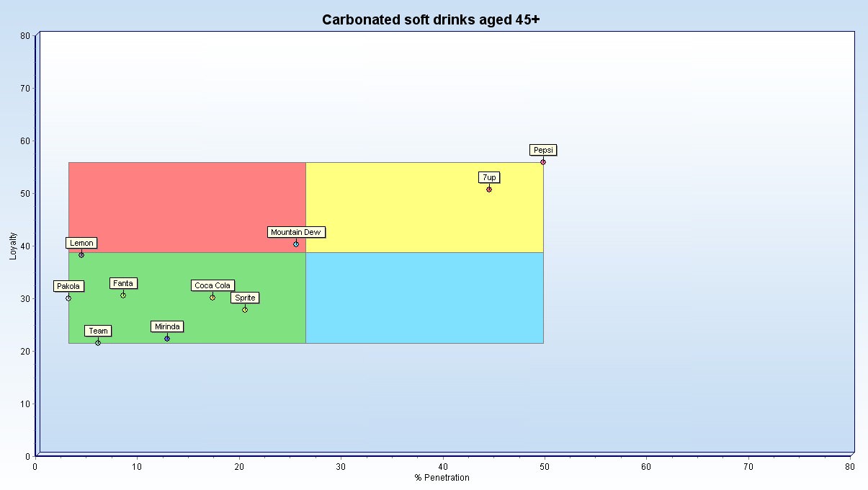Select the Lemon data point marker
Screen dimensions: 868x490
(x=81, y=255)
